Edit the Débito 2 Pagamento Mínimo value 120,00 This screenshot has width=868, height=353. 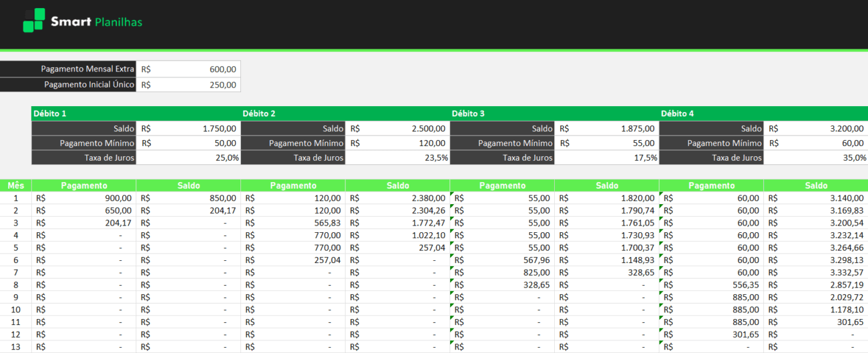click(x=397, y=143)
